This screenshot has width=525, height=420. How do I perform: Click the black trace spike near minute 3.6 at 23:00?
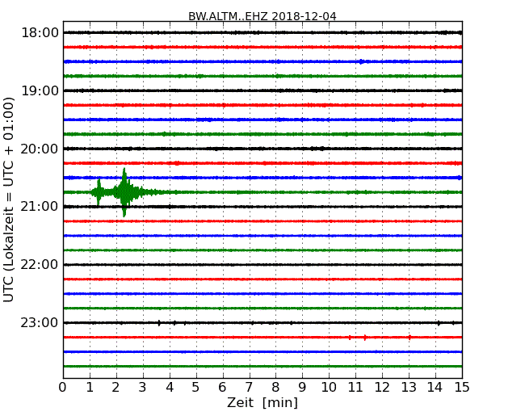(x=159, y=323)
